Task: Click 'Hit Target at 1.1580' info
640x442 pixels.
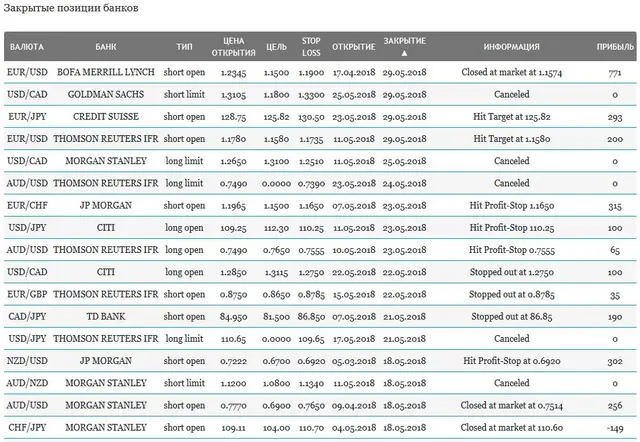Action: click(511, 139)
